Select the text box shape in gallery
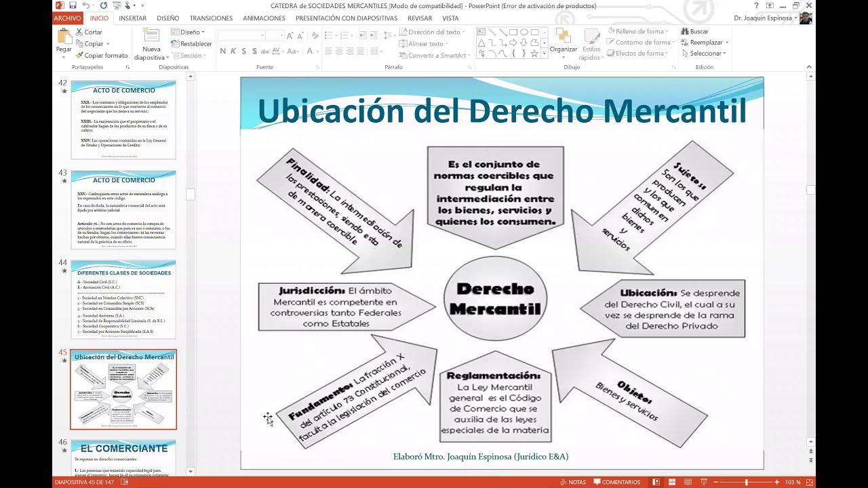868x488 pixels. click(481, 32)
